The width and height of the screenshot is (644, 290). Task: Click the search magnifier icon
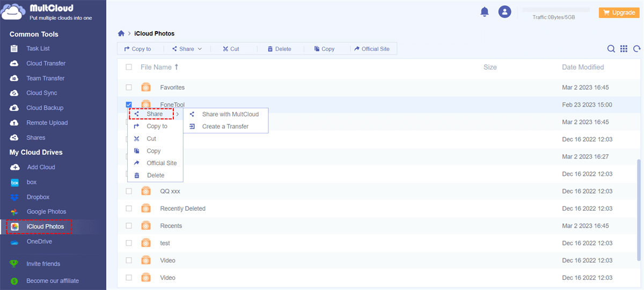611,49
